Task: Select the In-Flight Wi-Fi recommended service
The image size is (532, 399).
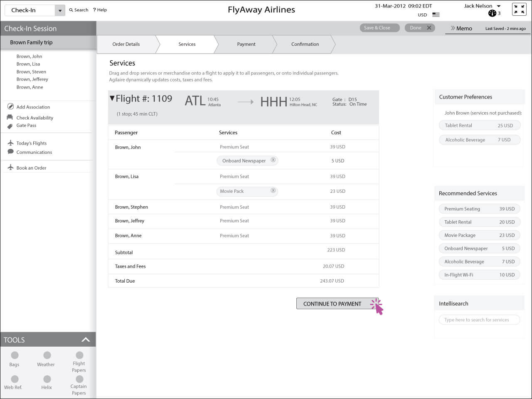Action: point(479,274)
